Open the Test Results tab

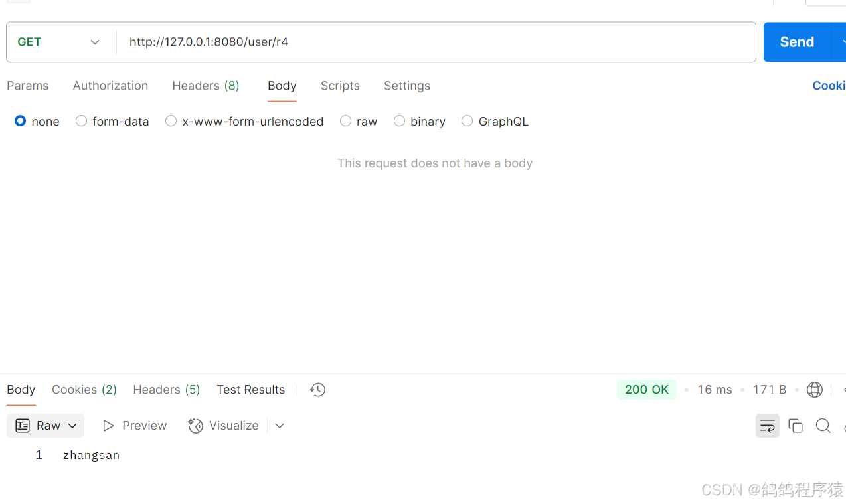[251, 390]
